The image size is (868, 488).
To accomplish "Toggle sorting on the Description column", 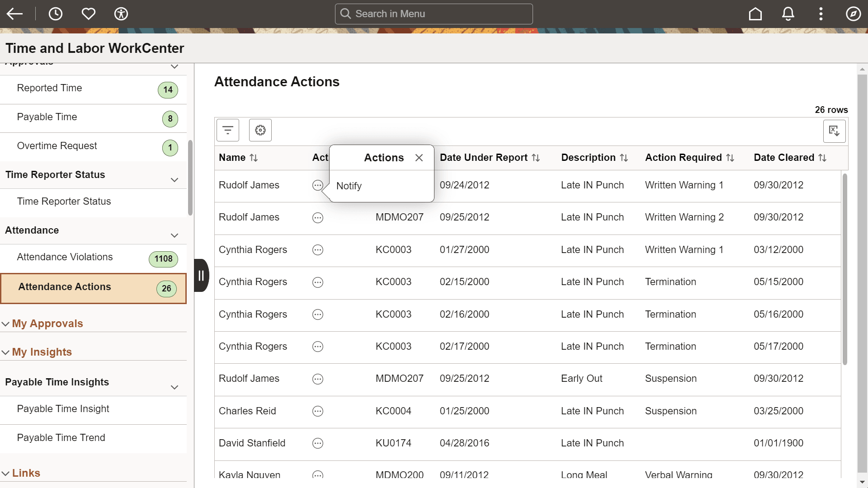I will coord(624,158).
